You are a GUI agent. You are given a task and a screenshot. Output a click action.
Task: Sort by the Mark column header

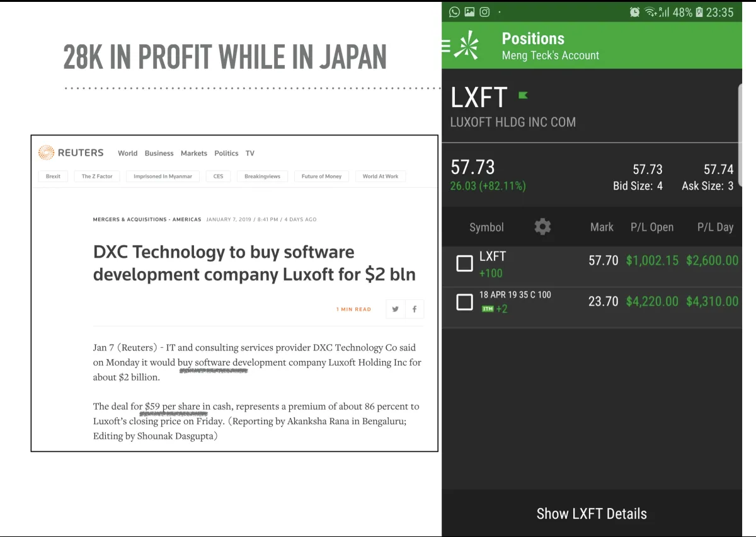point(602,227)
